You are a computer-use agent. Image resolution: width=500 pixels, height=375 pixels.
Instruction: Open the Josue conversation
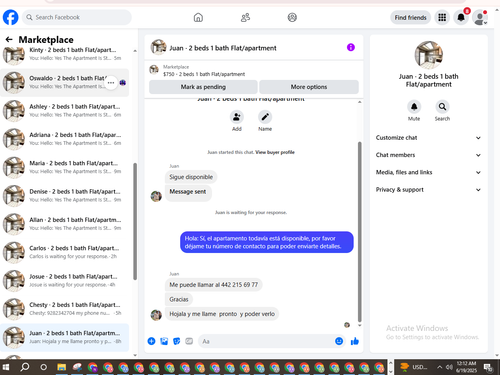coord(64,281)
